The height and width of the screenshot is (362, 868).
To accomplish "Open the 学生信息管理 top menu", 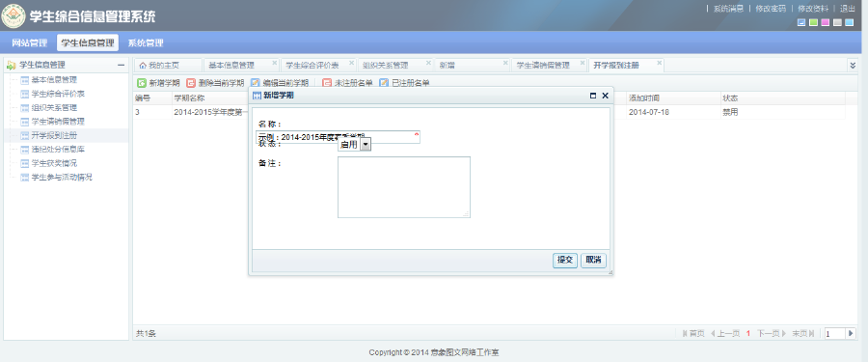I will tap(88, 42).
